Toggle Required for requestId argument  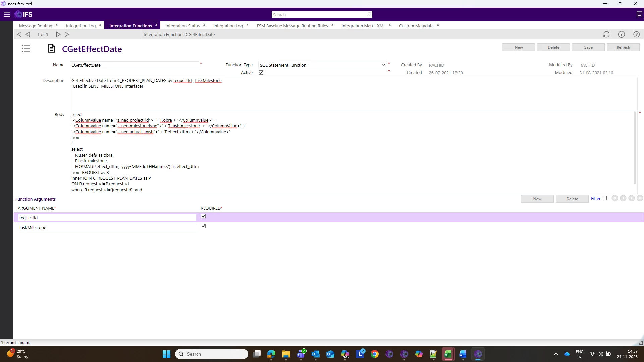[x=203, y=216]
